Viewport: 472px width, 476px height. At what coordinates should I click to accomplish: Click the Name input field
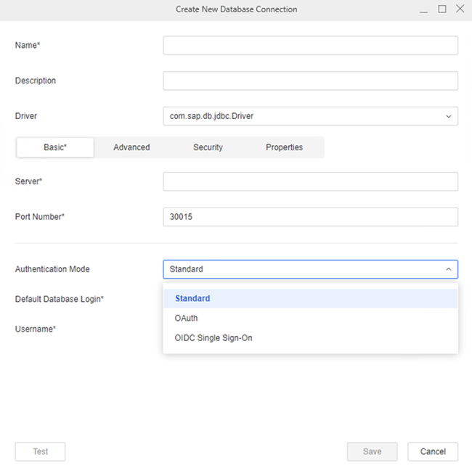[310, 46]
